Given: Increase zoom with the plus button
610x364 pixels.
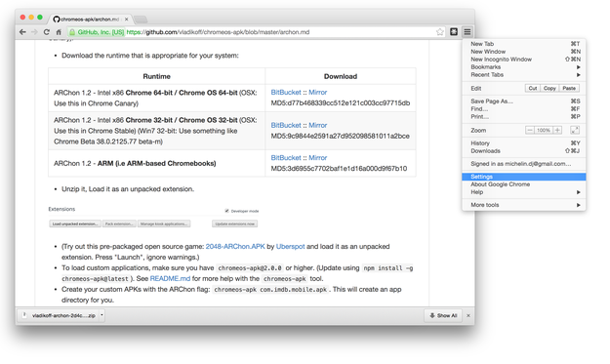Looking at the screenshot, I should click(557, 130).
